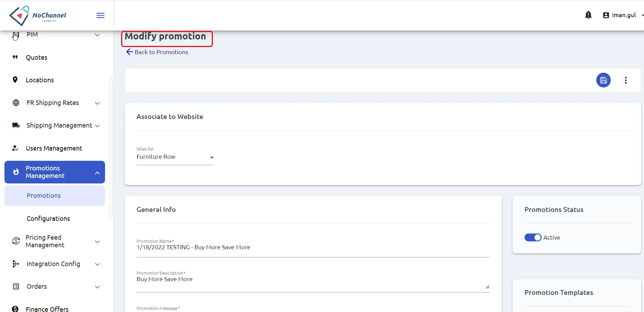Screen dimensions: 644x312
Task: Click the Users Management person icon
Action: tap(15, 148)
